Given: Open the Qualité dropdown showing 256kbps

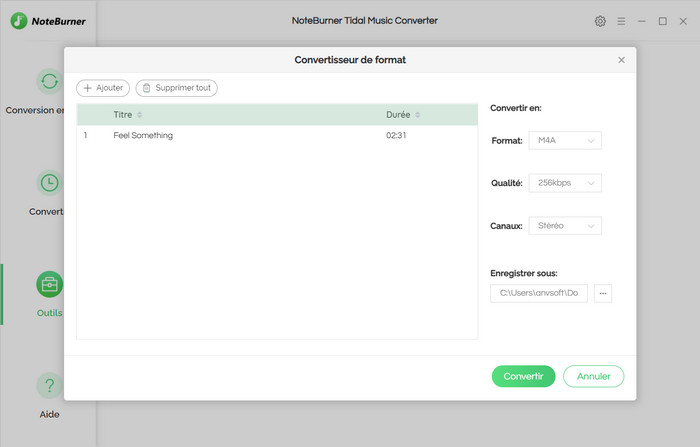Looking at the screenshot, I should [x=565, y=183].
